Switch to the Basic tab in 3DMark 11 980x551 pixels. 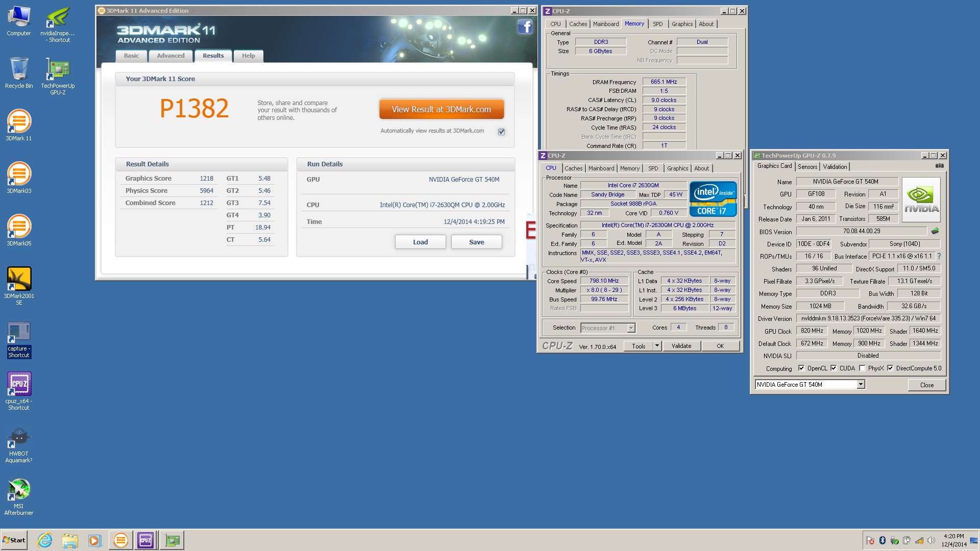click(131, 56)
